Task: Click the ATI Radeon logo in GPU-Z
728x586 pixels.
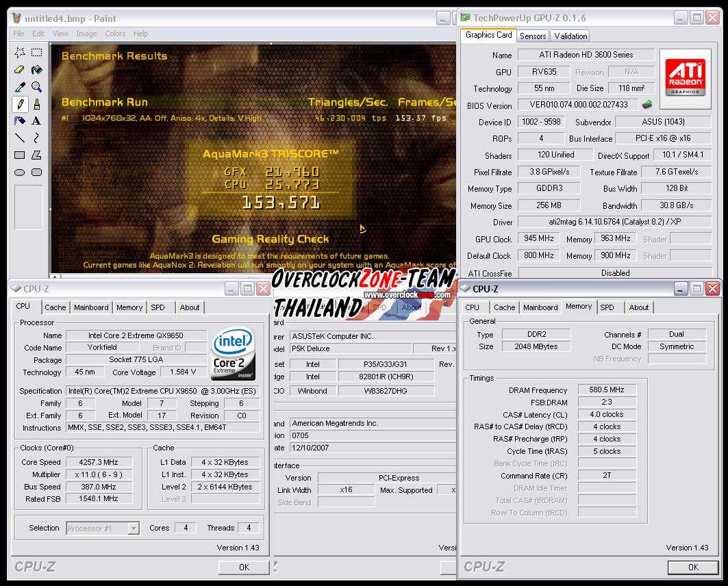Action: pyautogui.click(x=686, y=79)
